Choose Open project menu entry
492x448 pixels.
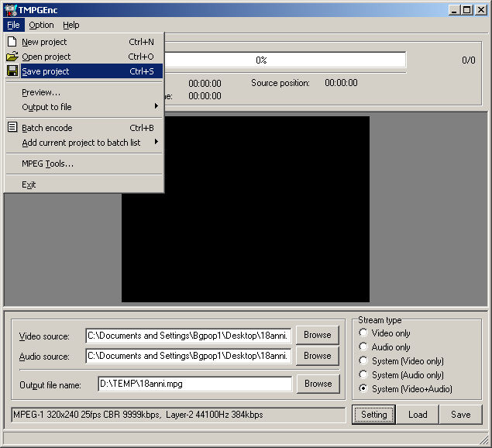[84, 57]
